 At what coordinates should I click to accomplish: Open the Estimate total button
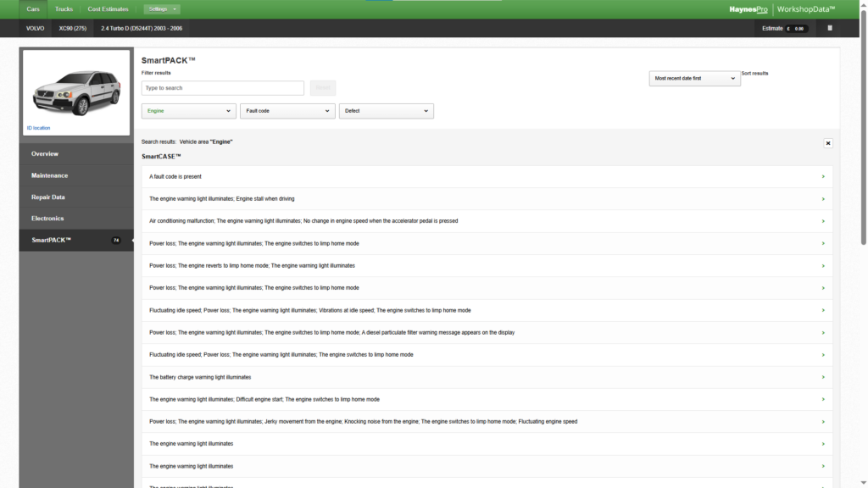tap(785, 28)
